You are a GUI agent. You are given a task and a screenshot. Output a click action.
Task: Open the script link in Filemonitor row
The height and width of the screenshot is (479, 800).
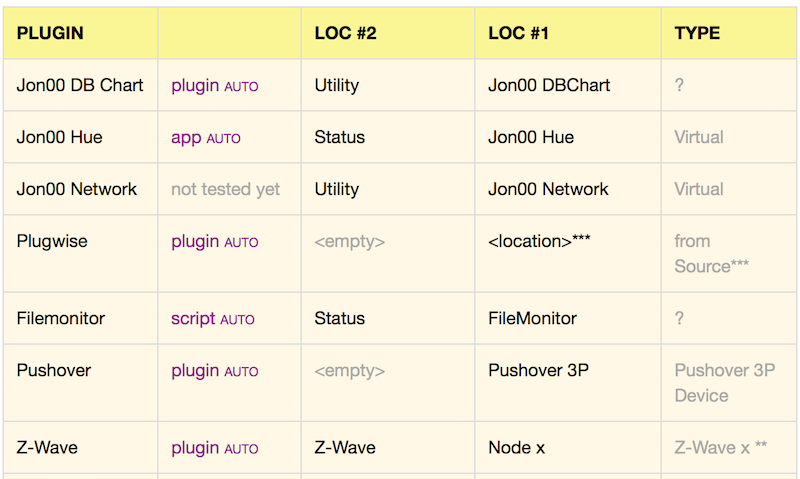[x=193, y=319]
